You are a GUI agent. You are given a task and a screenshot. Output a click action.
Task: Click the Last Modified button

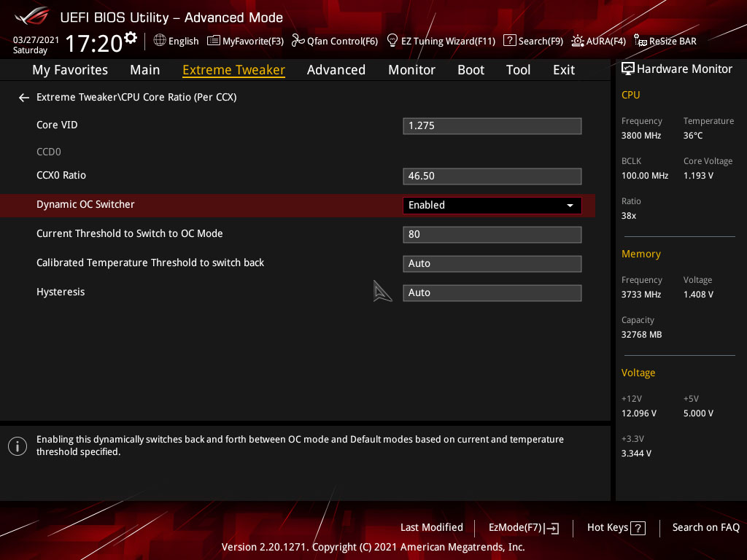click(x=432, y=528)
